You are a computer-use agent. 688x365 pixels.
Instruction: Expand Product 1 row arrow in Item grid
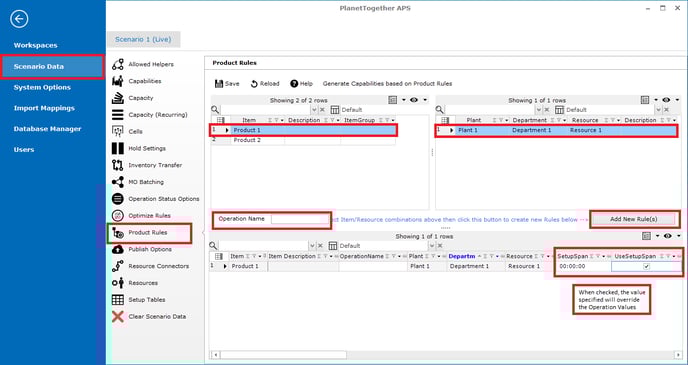point(227,130)
